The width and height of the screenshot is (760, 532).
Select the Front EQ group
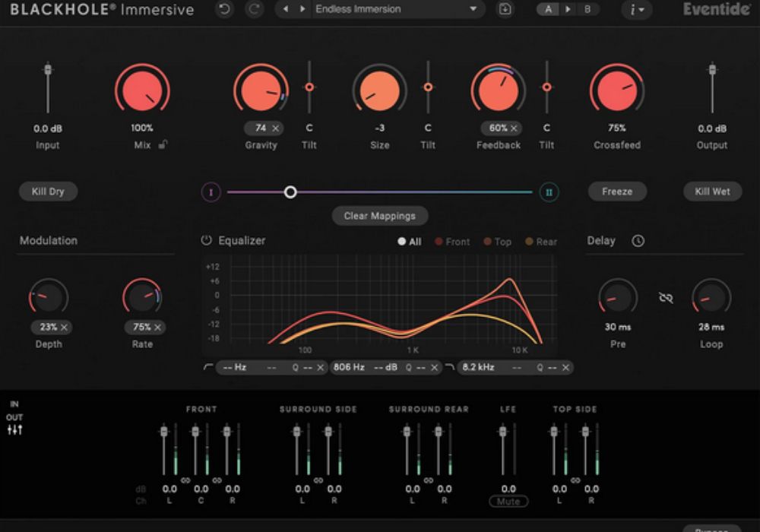click(x=452, y=241)
